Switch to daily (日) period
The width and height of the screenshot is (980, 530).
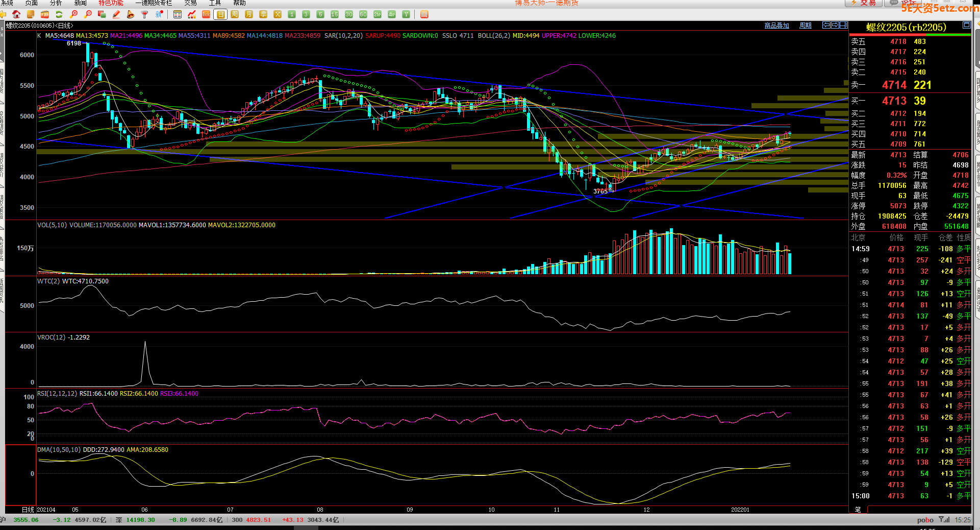tap(220, 14)
